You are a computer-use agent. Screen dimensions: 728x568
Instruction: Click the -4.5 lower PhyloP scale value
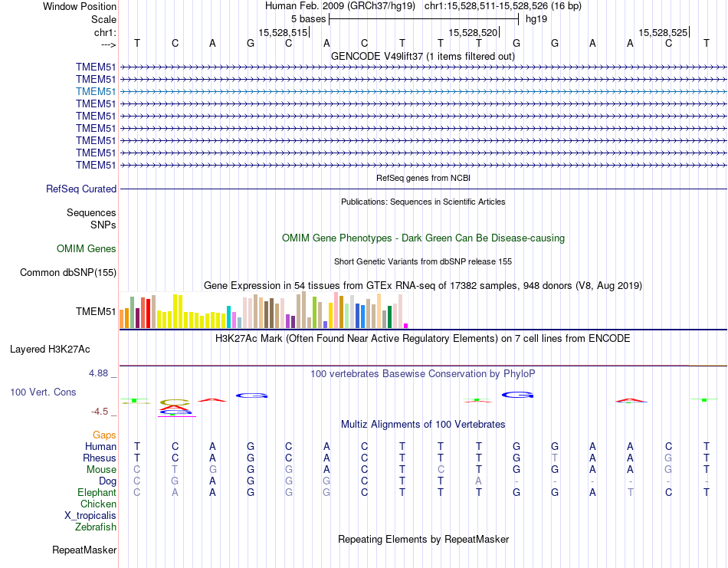[100, 412]
